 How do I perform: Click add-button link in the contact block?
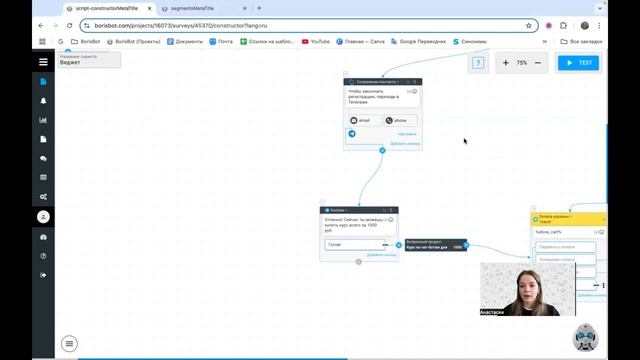(405, 144)
